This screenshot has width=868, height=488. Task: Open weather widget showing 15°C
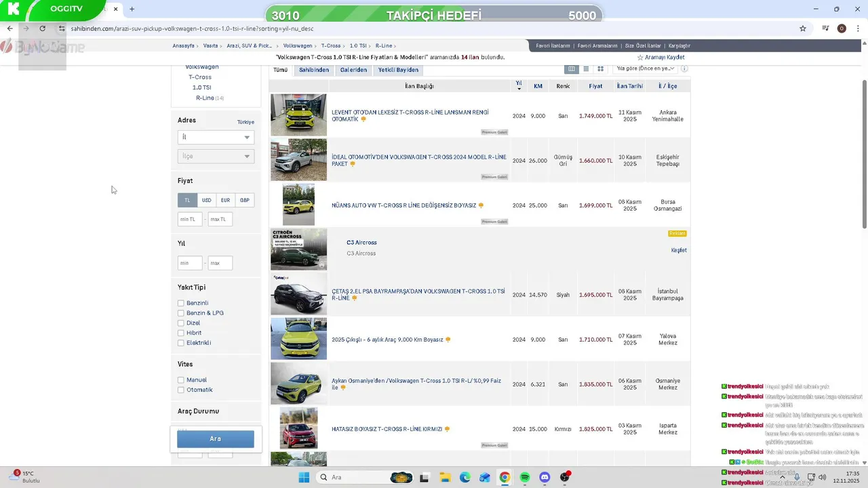[27, 477]
